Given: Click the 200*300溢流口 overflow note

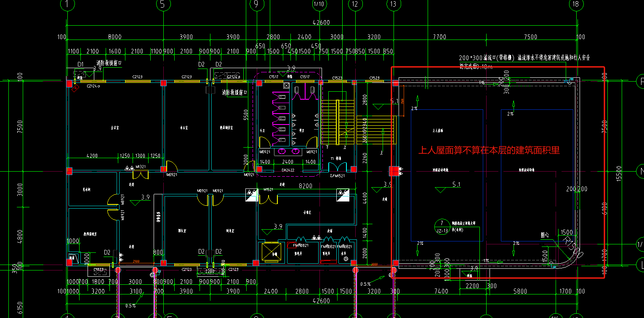Looking at the screenshot, I should click(524, 58).
